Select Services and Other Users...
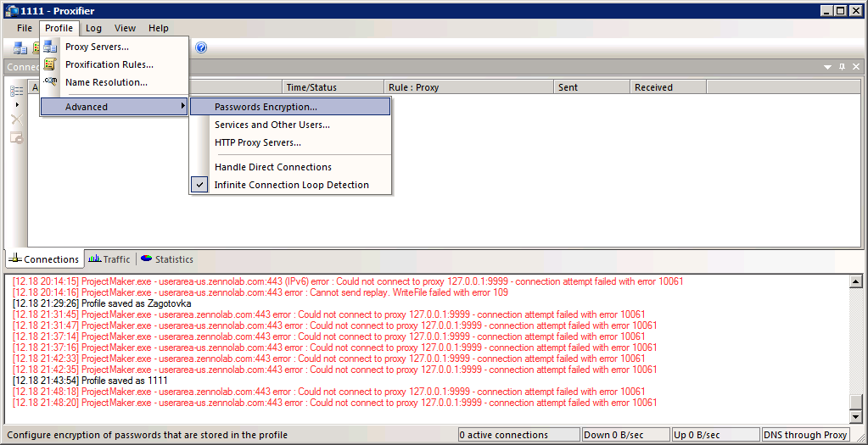868x445 pixels. (291, 125)
